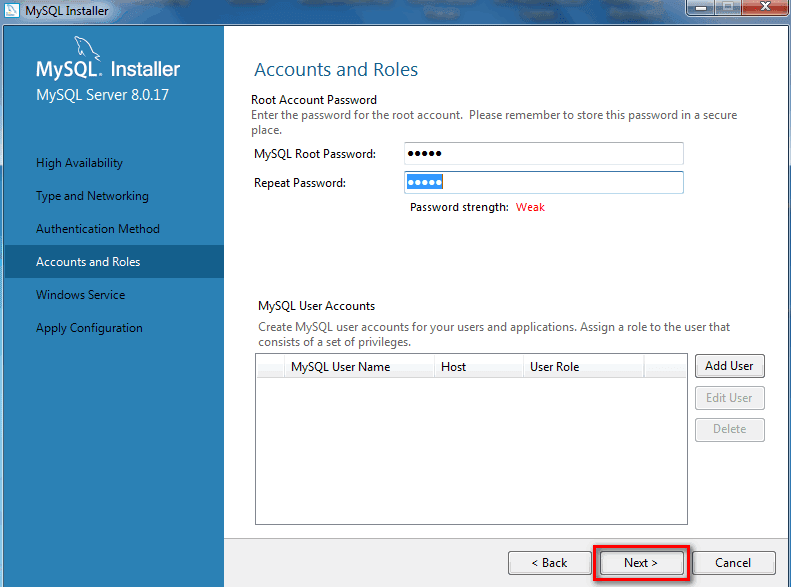Focus the Repeat Password field
Image resolution: width=791 pixels, height=587 pixels.
544,182
